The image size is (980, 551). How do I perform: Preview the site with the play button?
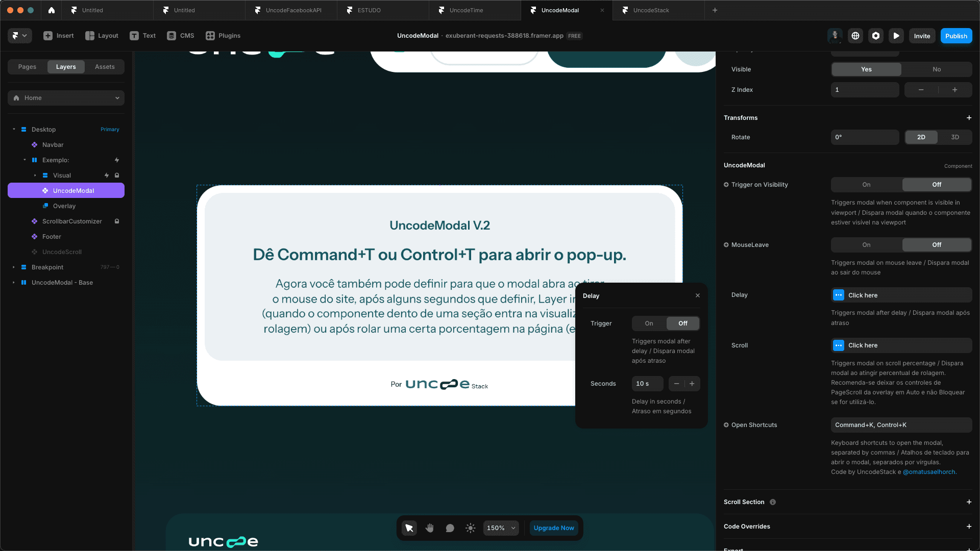[896, 36]
